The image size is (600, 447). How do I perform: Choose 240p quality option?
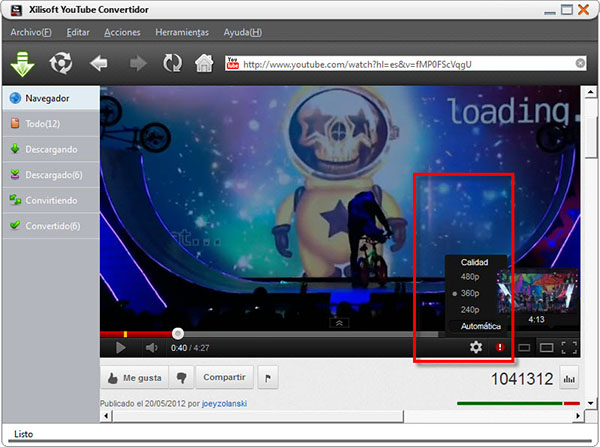coord(470,310)
